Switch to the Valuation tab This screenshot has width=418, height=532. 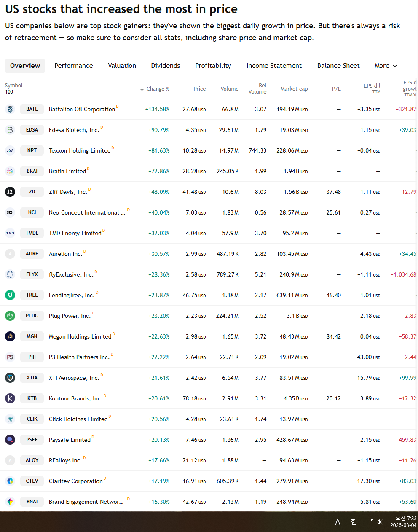[x=122, y=66]
